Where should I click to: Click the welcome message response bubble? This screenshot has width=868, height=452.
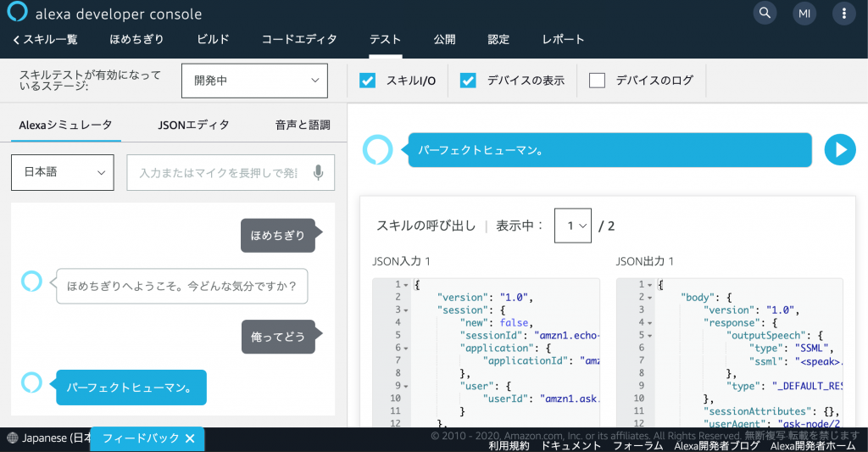[181, 286]
